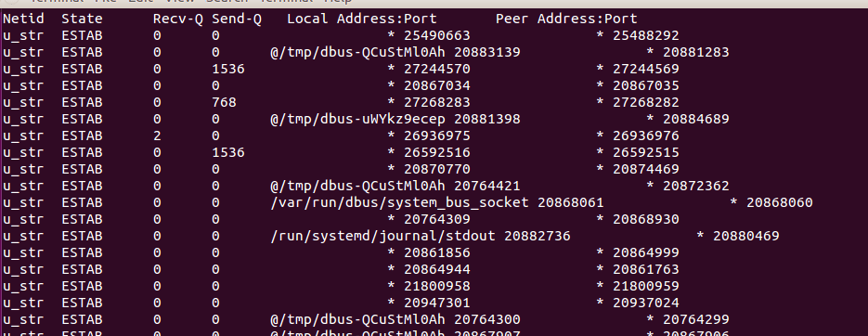Click the Send-Q value 768
Screen dimensions: 868x336
click(225, 102)
